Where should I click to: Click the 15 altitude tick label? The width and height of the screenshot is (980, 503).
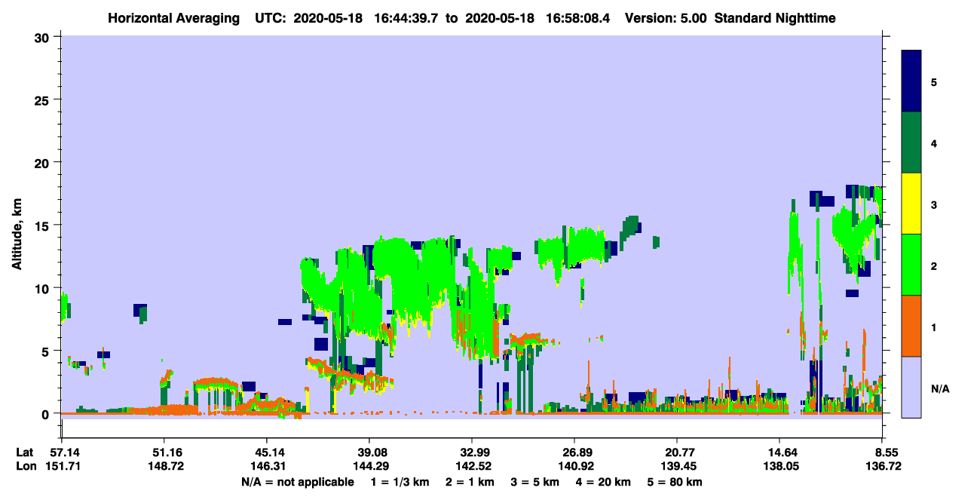pyautogui.click(x=43, y=225)
